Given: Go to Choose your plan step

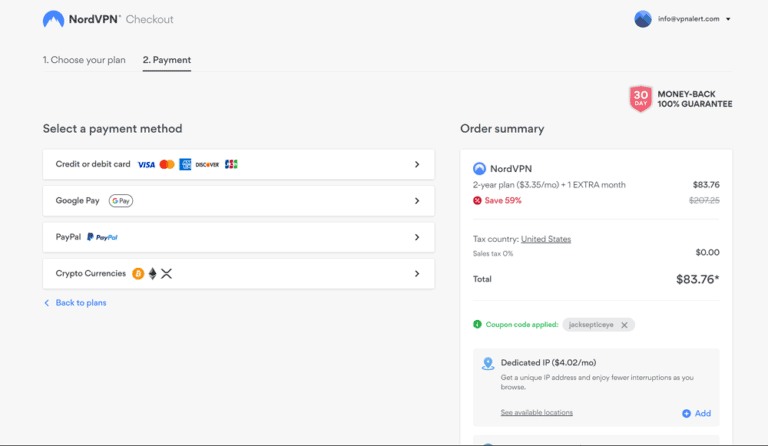Looking at the screenshot, I should [x=84, y=60].
